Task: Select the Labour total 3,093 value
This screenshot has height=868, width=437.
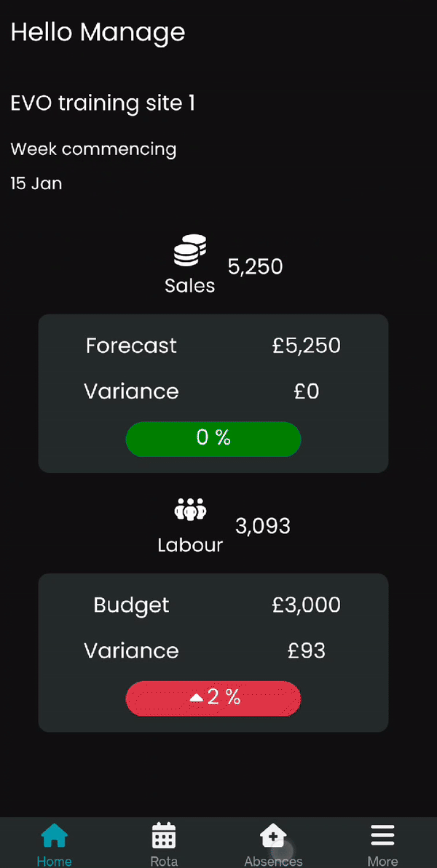Action: click(262, 526)
